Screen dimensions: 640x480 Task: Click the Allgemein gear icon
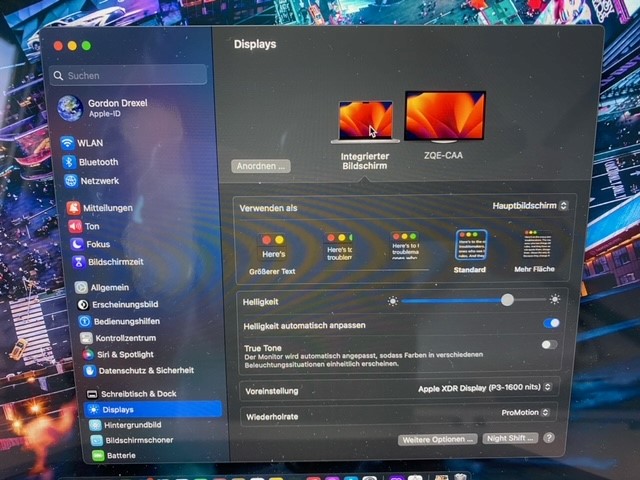(81, 287)
